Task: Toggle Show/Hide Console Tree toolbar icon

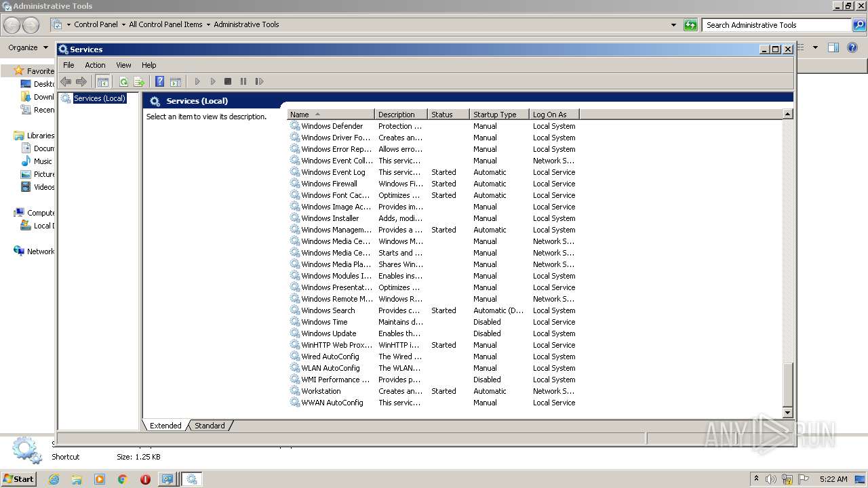Action: [x=102, y=81]
